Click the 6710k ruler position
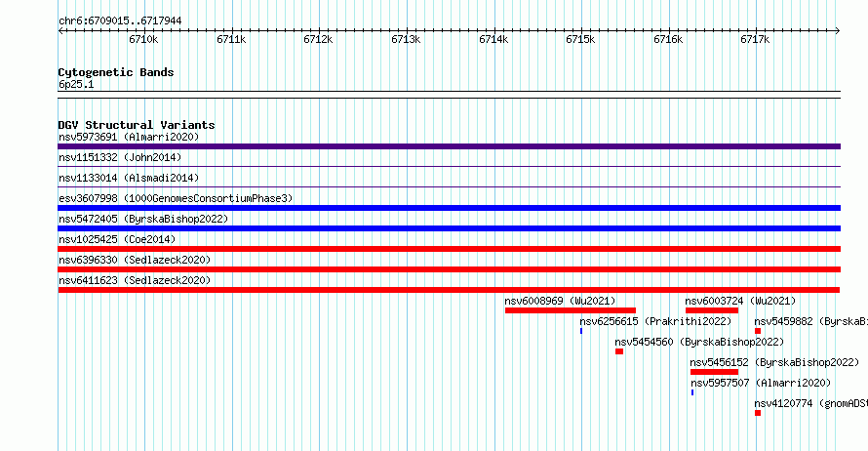This screenshot has width=868, height=451. pos(143,39)
